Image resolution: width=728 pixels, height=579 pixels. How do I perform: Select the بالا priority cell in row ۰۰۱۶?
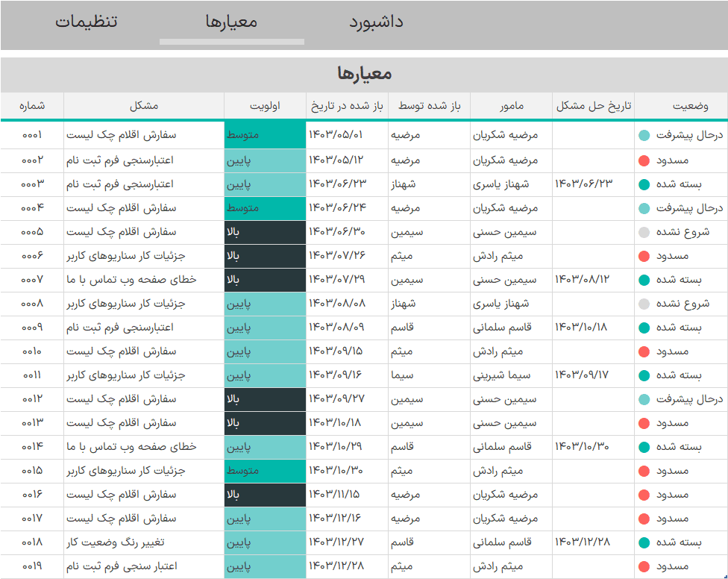coord(265,495)
